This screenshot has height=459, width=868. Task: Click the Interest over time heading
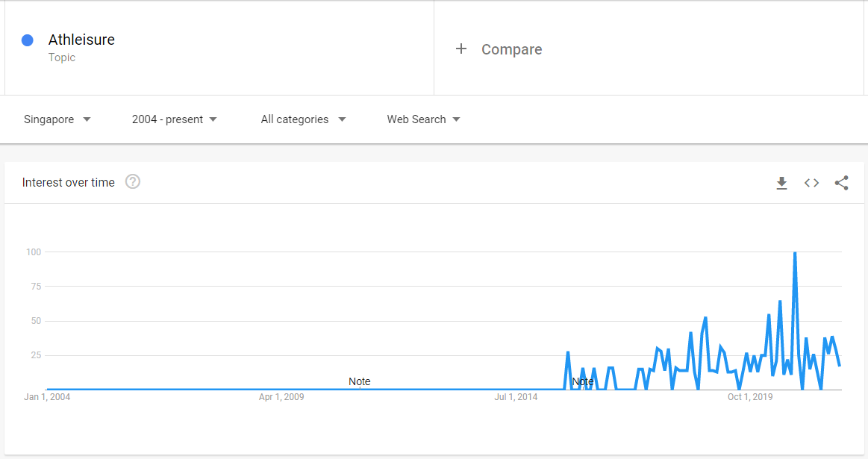tap(69, 182)
